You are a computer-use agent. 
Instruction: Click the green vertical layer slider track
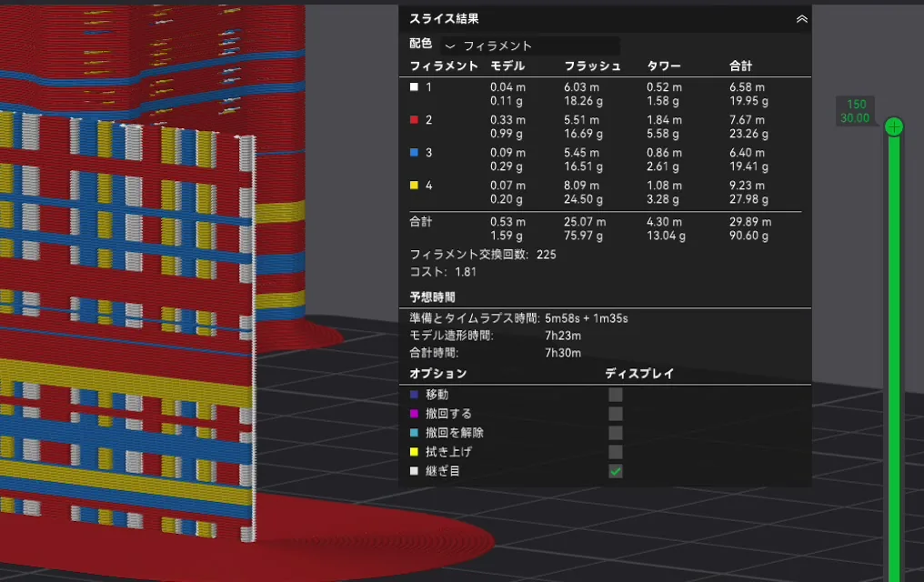click(x=894, y=359)
